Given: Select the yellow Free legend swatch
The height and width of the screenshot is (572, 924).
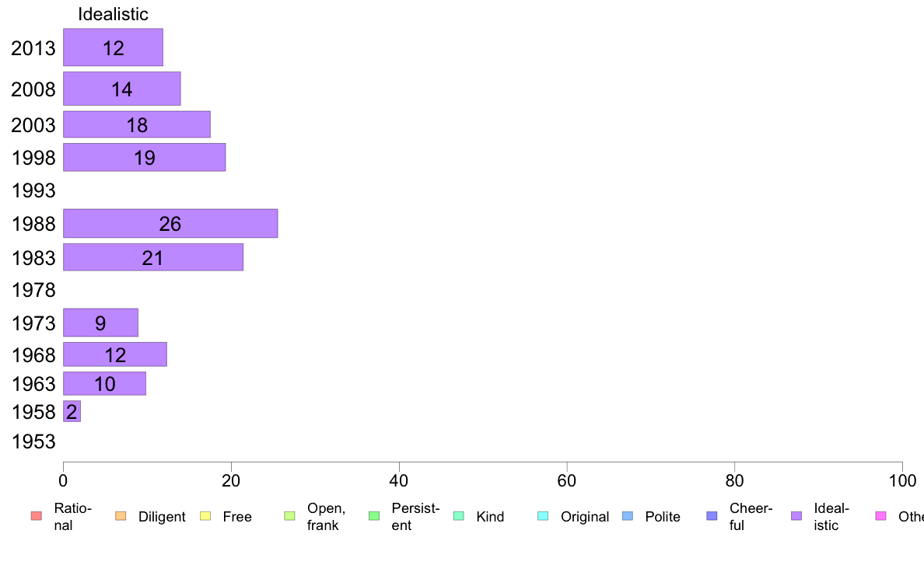Looking at the screenshot, I should pyautogui.click(x=205, y=516).
